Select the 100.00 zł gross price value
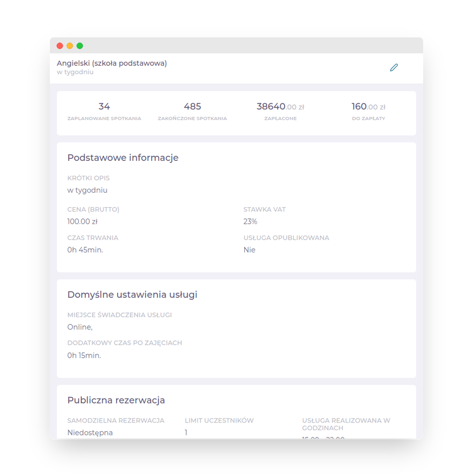Image resolution: width=473 pixels, height=476 pixels. coord(82,222)
